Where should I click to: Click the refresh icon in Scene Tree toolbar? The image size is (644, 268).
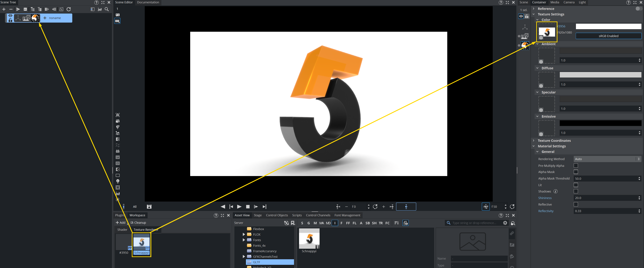[69, 9]
